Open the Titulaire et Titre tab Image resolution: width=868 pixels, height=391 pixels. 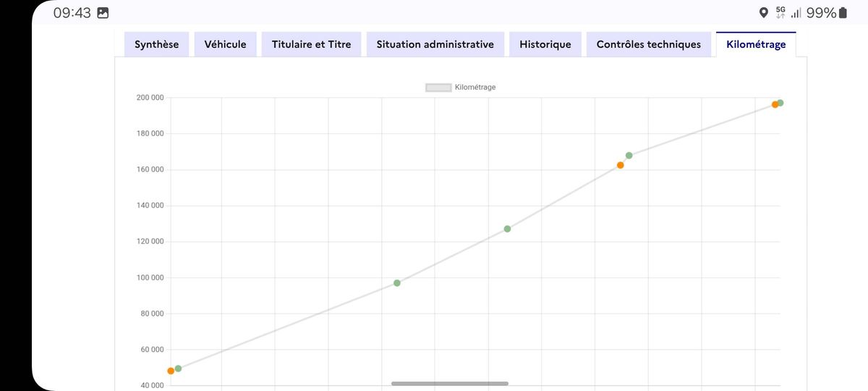[311, 44]
